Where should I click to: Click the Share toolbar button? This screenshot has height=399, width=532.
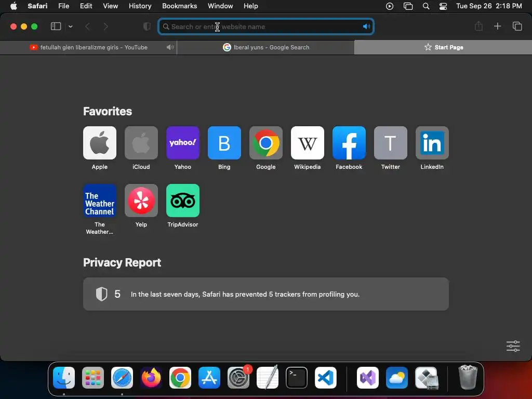coord(478,26)
